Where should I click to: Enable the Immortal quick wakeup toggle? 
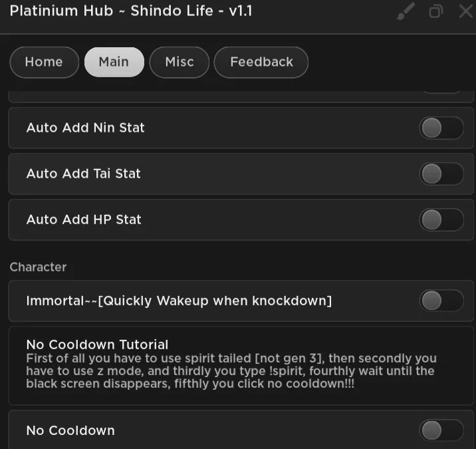point(441,301)
